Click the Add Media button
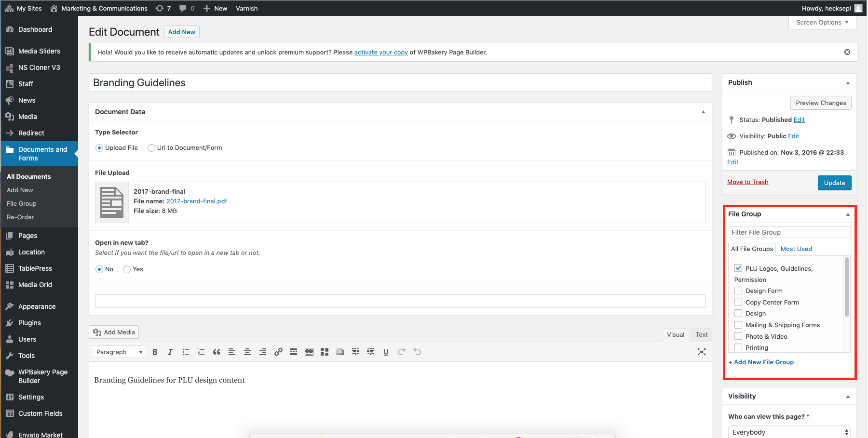Viewport: 868px width, 438px height. point(114,332)
